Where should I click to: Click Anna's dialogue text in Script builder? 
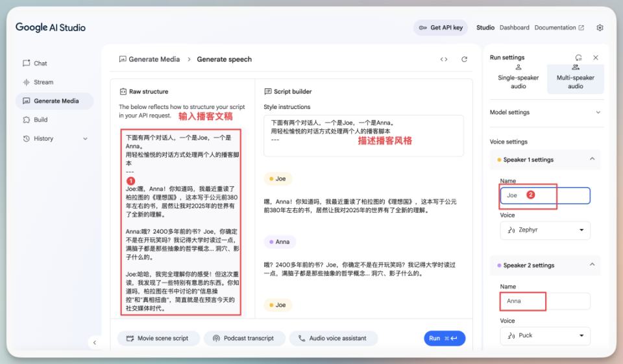pyautogui.click(x=360, y=269)
